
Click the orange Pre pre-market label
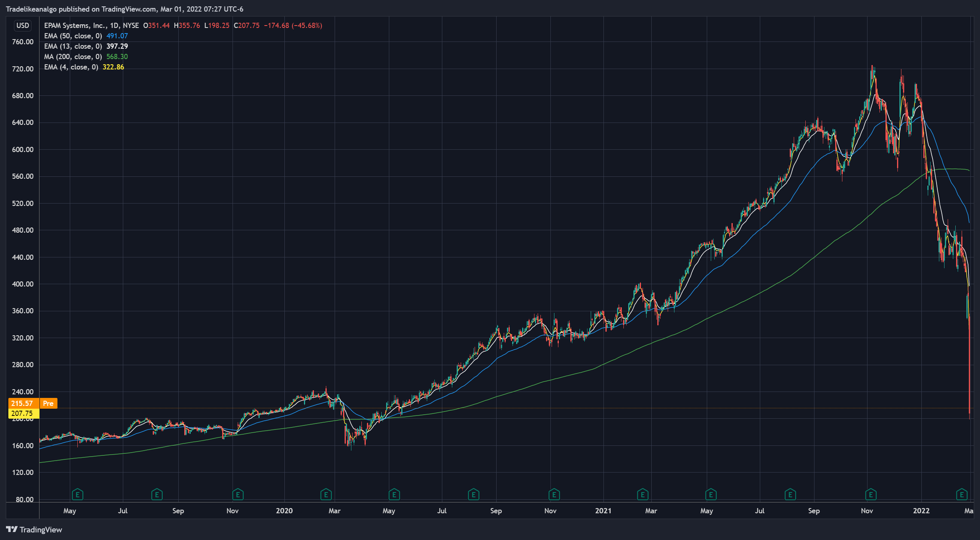48,403
